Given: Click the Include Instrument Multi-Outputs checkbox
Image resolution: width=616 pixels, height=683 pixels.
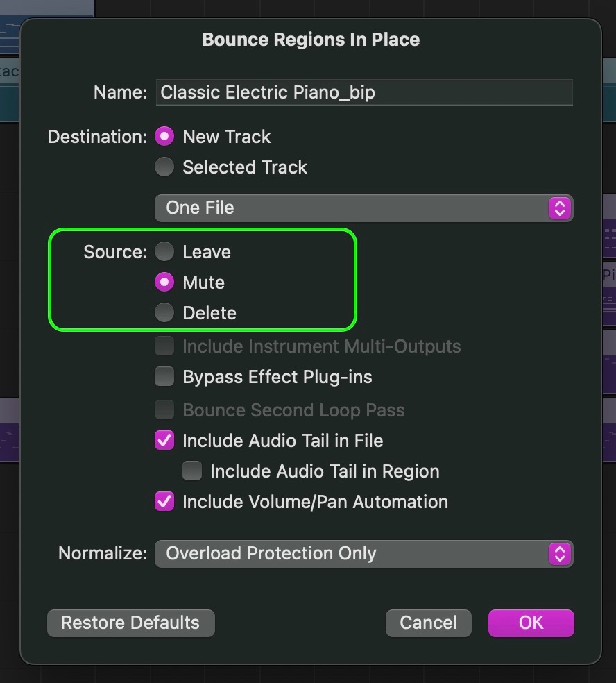Looking at the screenshot, I should click(164, 346).
